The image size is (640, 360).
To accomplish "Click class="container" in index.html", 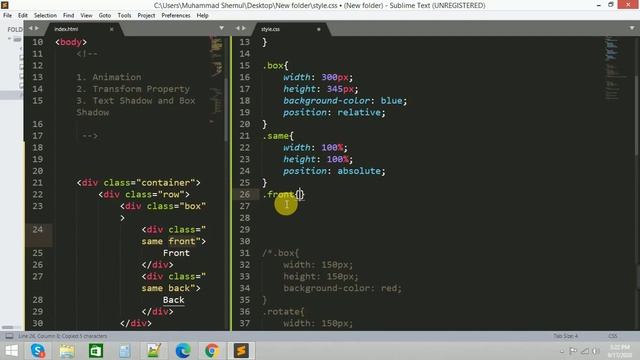I will (149, 182).
